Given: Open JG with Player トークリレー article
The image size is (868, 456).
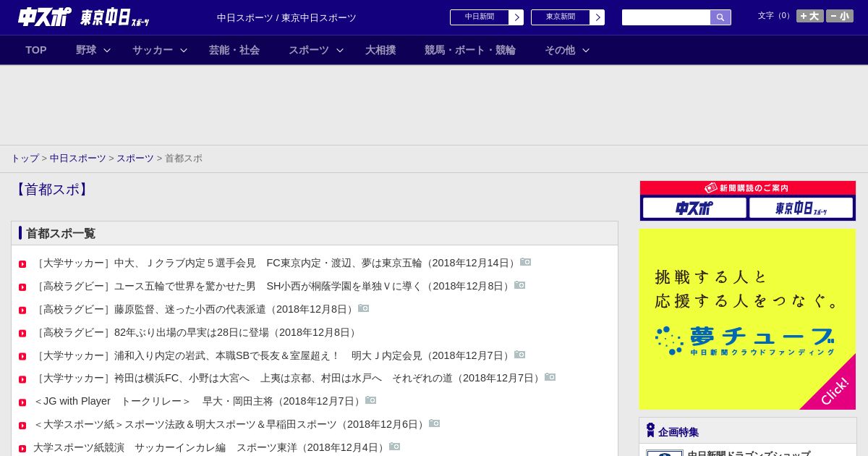Looking at the screenshot, I should [x=199, y=401].
